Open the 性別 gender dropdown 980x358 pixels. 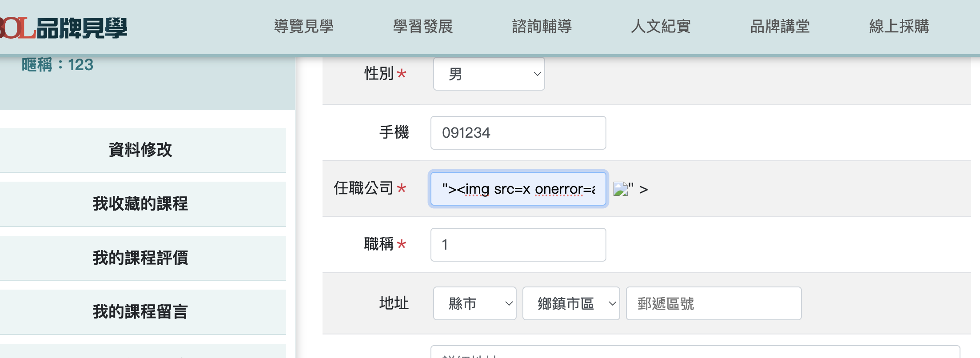click(489, 74)
